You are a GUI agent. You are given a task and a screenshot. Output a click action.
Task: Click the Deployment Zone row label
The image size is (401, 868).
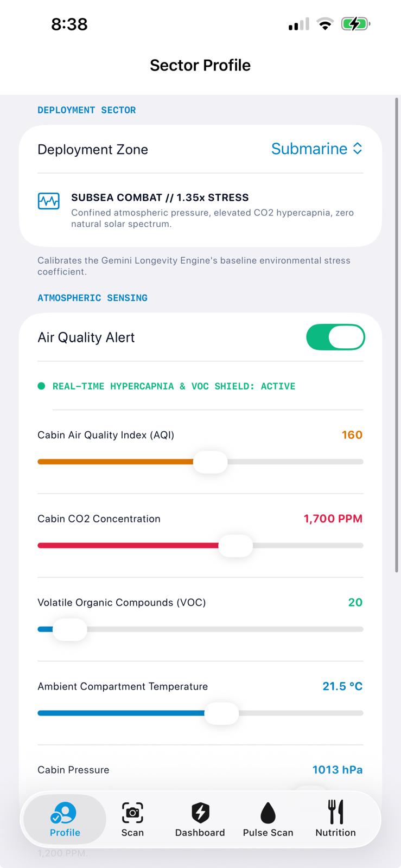click(x=93, y=150)
